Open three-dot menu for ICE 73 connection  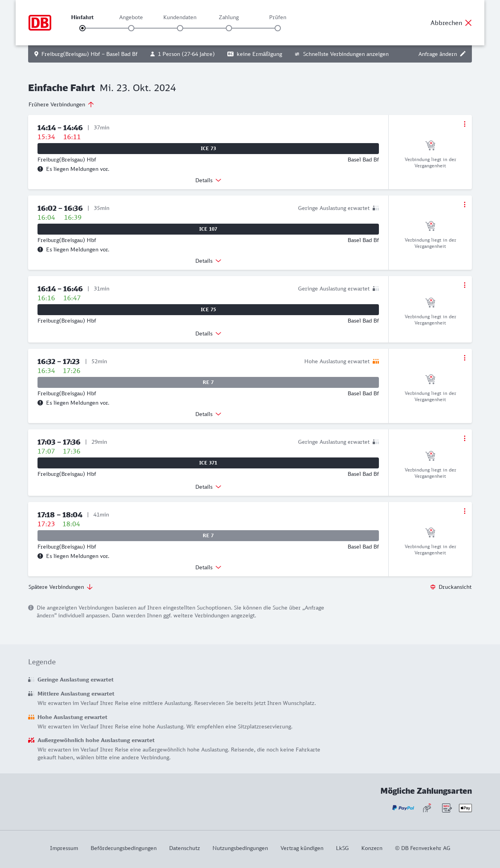pyautogui.click(x=464, y=124)
